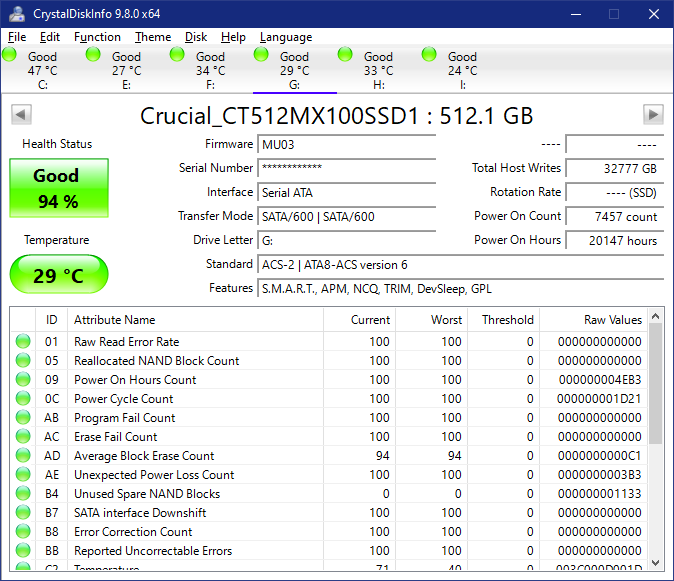Select disk F: status indicator
674x581 pixels.
[177, 55]
